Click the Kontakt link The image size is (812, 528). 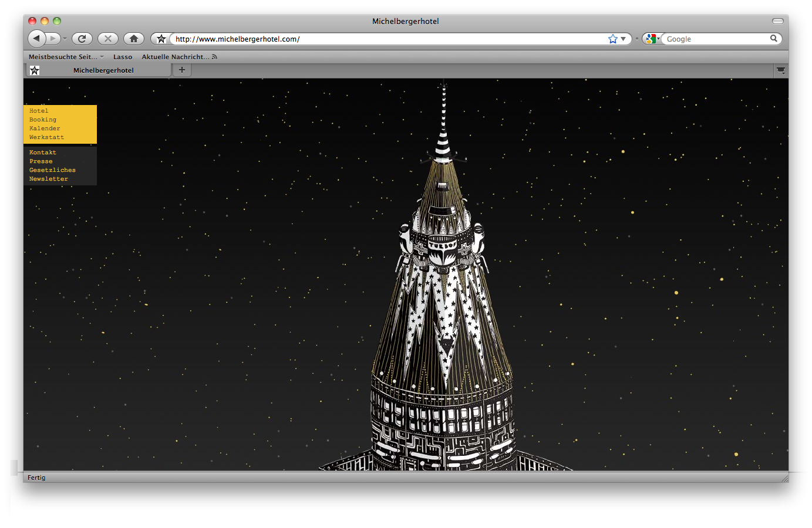pos(43,153)
